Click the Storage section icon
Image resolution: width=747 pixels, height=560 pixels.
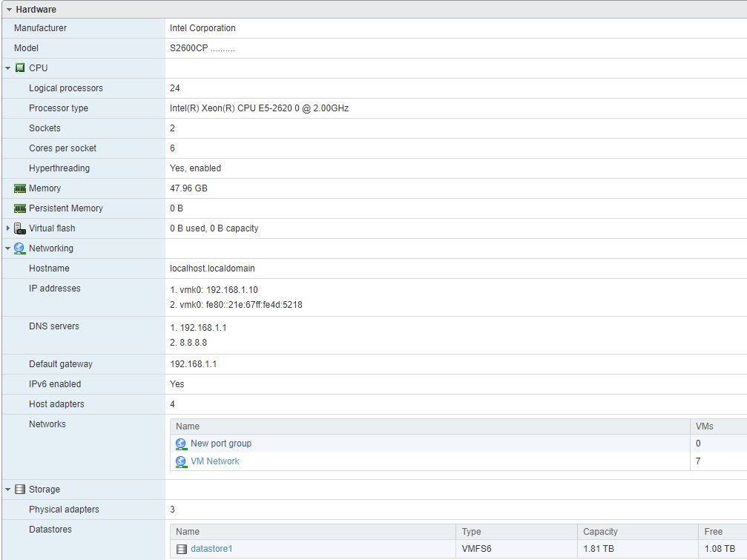tap(20, 490)
